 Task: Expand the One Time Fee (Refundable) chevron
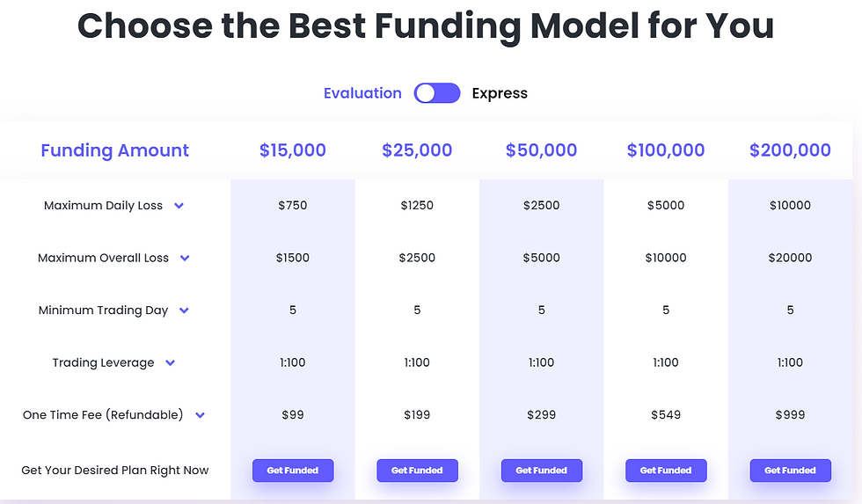pyautogui.click(x=201, y=415)
